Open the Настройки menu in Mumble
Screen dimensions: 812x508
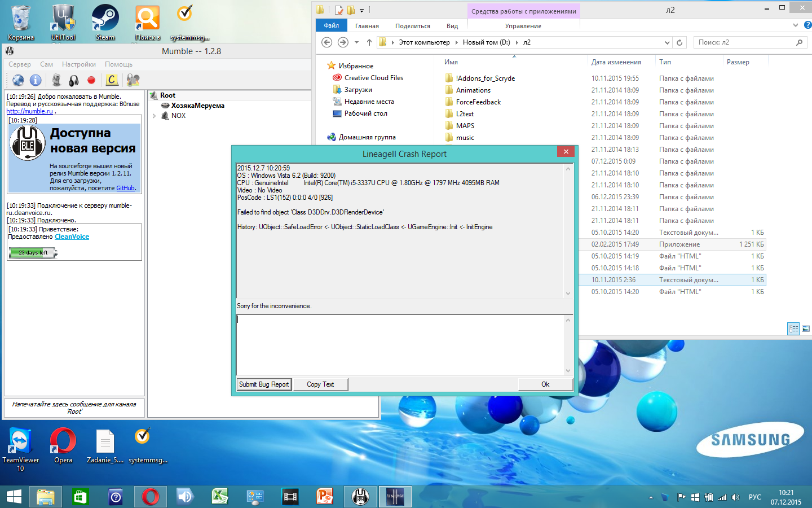78,64
